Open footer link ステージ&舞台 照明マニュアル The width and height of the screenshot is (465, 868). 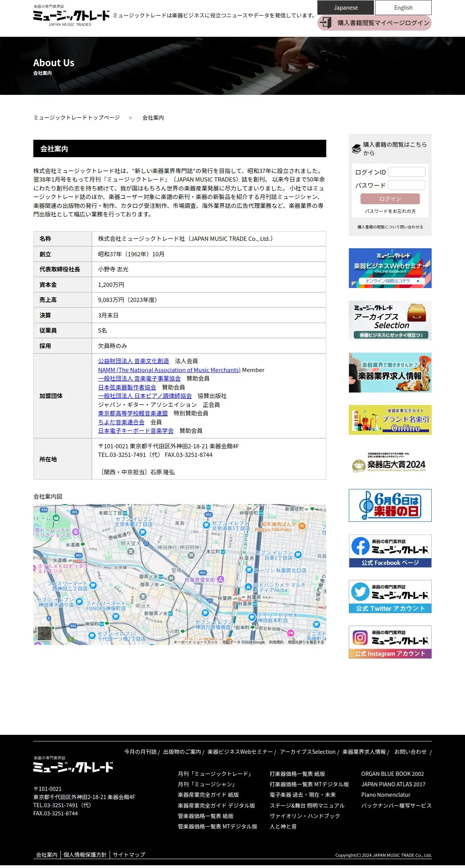click(x=307, y=805)
